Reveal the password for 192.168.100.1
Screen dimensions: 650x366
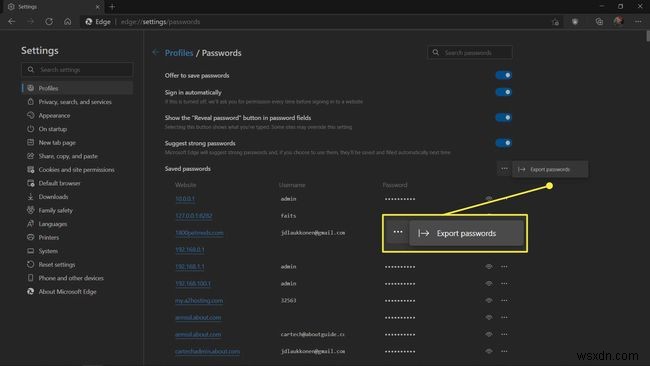(489, 284)
